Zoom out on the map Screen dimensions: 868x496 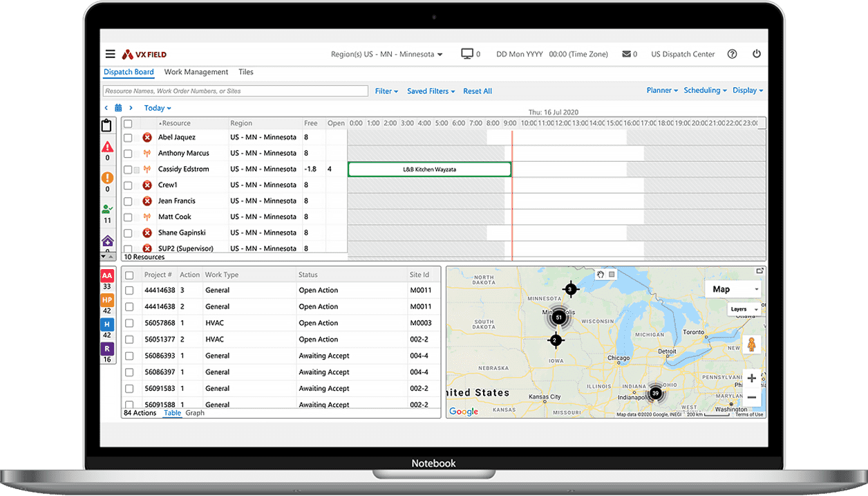point(752,398)
